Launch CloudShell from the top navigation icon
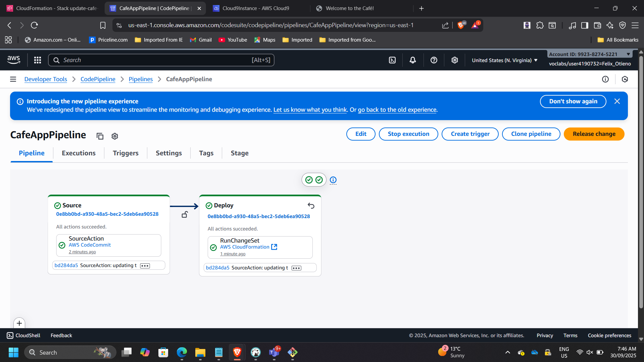The width and height of the screenshot is (644, 362). (392, 60)
